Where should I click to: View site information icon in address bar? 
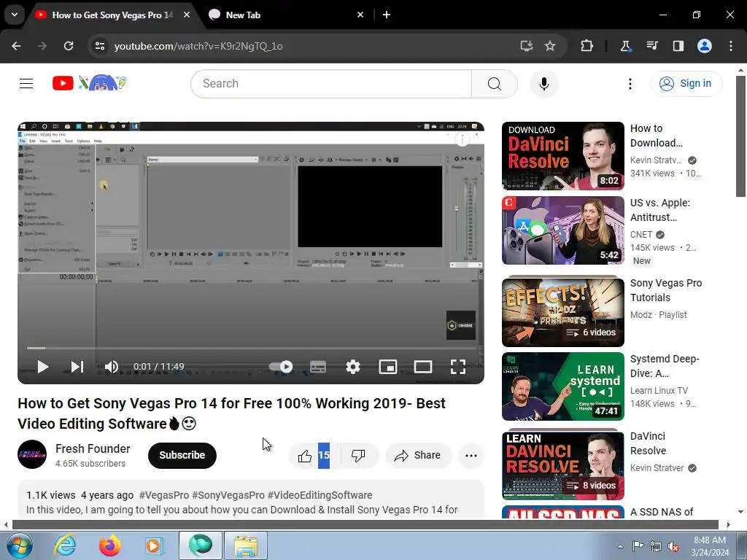coord(99,46)
